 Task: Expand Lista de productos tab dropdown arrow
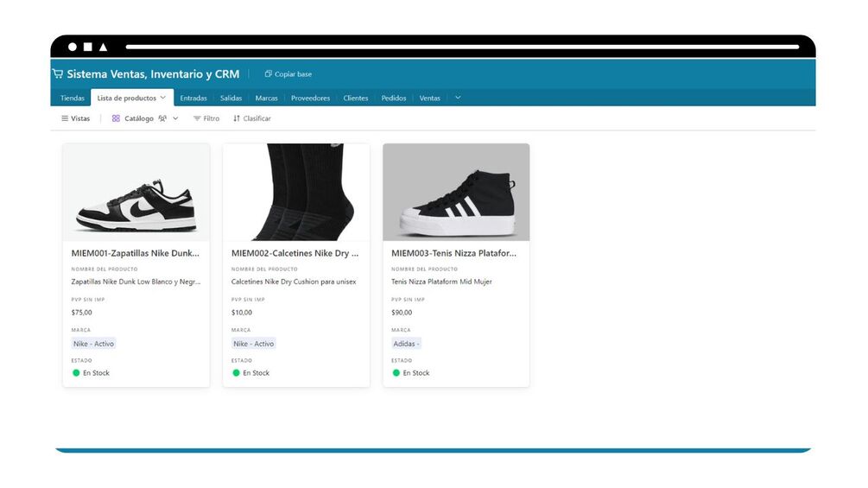[162, 98]
